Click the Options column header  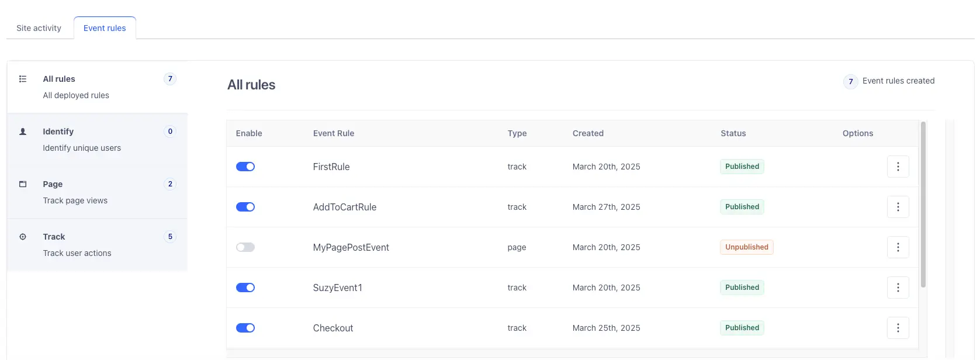point(858,133)
